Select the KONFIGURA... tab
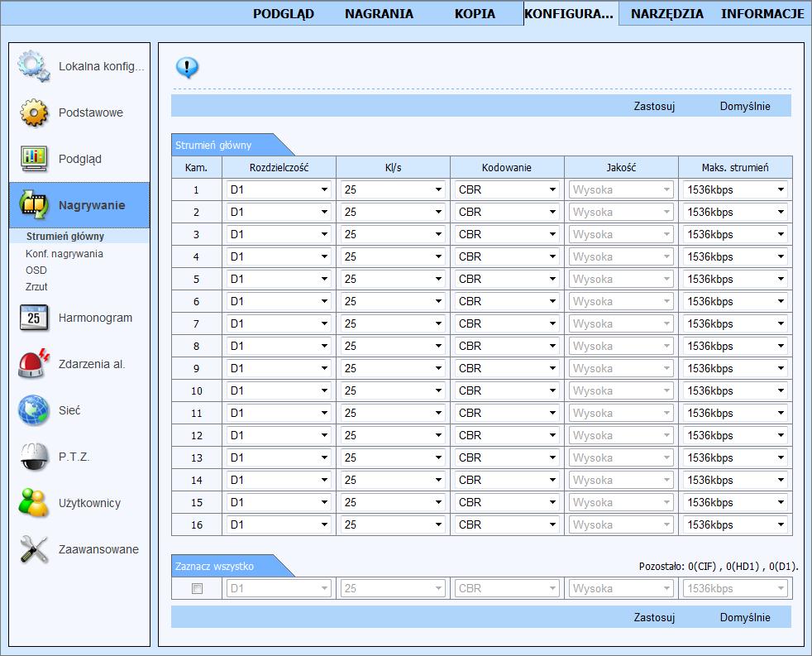812x656 pixels. 570,14
